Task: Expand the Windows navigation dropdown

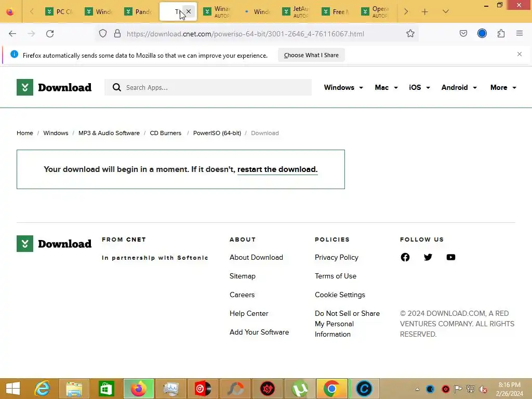Action: (x=343, y=87)
